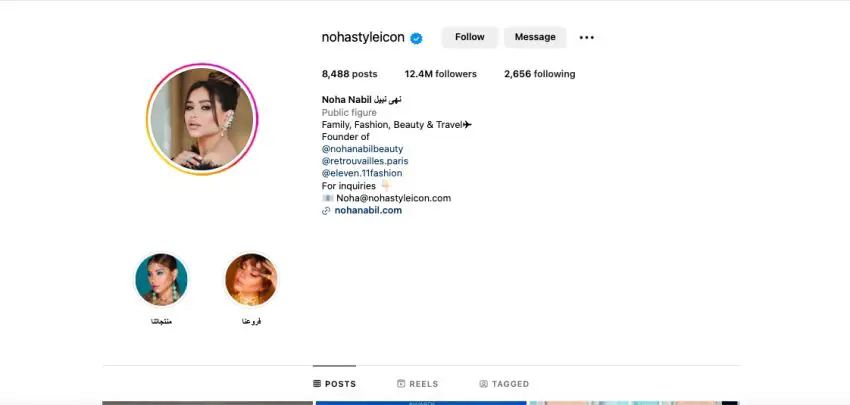Click the link chain icon beside nohanabil.com
850x405 pixels.
click(x=326, y=211)
